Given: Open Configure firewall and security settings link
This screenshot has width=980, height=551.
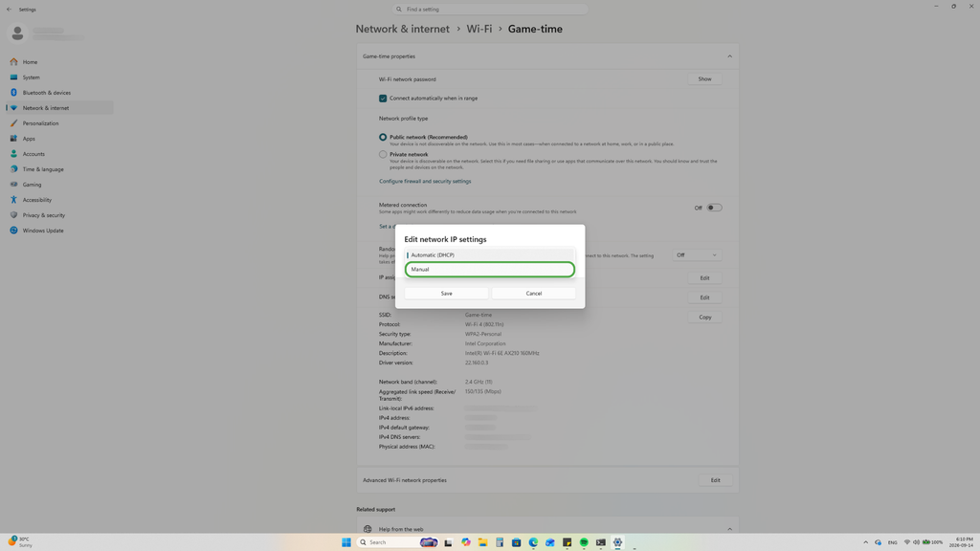Looking at the screenshot, I should (x=425, y=181).
